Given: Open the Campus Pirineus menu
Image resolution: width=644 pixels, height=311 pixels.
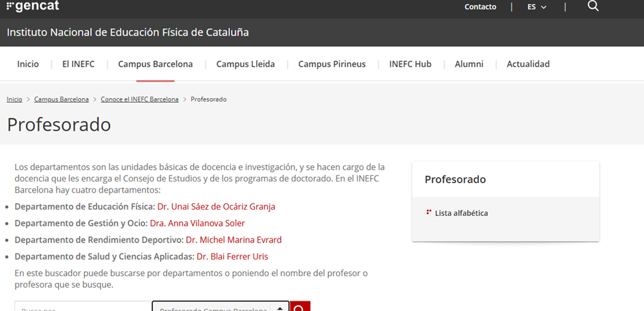Looking at the screenshot, I should click(x=332, y=64).
